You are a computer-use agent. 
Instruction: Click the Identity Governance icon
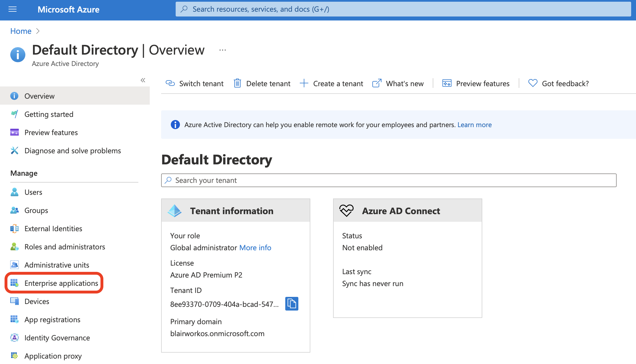click(14, 338)
